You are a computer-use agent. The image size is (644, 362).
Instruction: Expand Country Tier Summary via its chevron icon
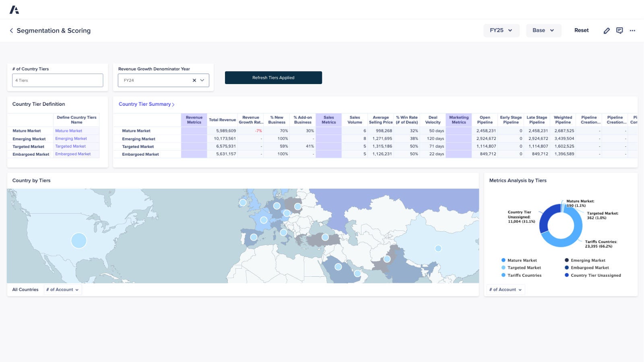pyautogui.click(x=173, y=104)
